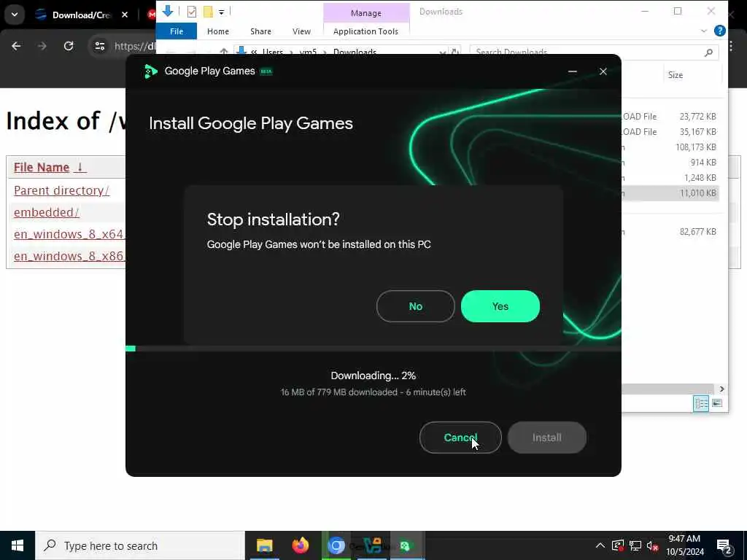The width and height of the screenshot is (747, 560).
Task: Close the Google Play Games installer window
Action: (x=603, y=71)
